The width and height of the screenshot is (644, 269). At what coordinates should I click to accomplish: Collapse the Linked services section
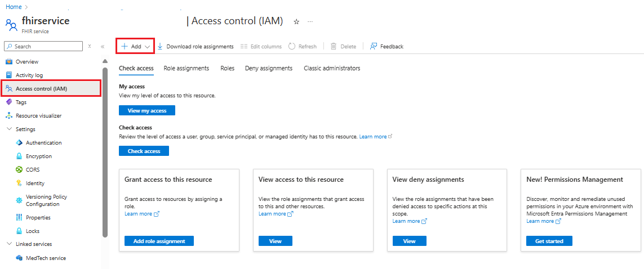click(x=10, y=244)
